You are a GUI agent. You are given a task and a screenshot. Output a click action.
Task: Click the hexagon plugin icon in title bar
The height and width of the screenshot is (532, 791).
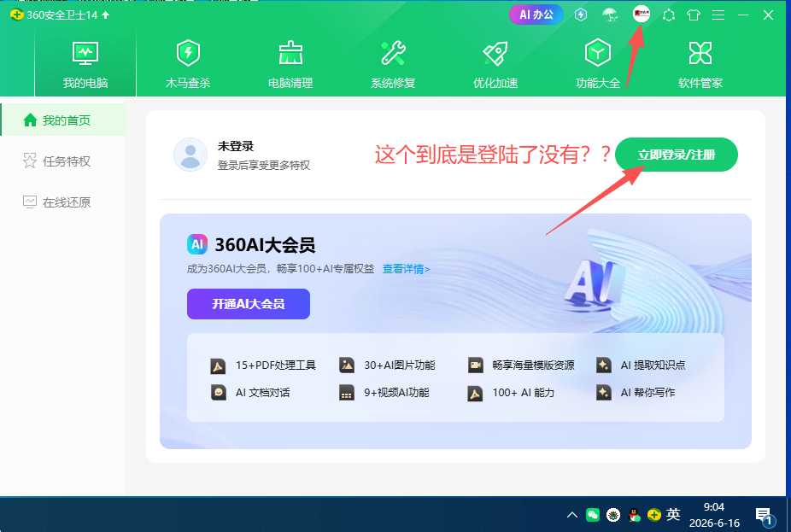pos(669,15)
